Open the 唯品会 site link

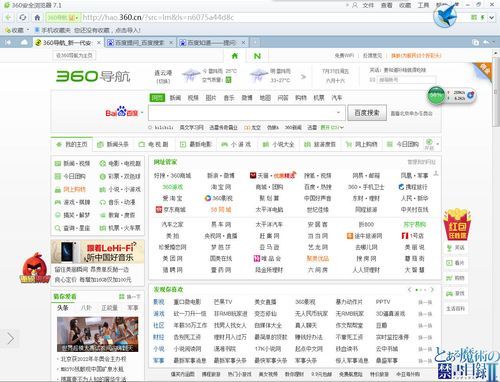click(x=268, y=258)
